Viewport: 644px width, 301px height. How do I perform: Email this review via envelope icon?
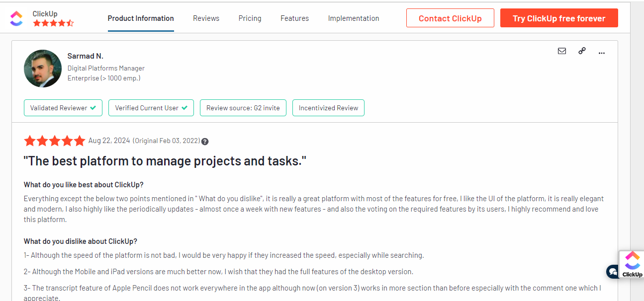coord(562,51)
